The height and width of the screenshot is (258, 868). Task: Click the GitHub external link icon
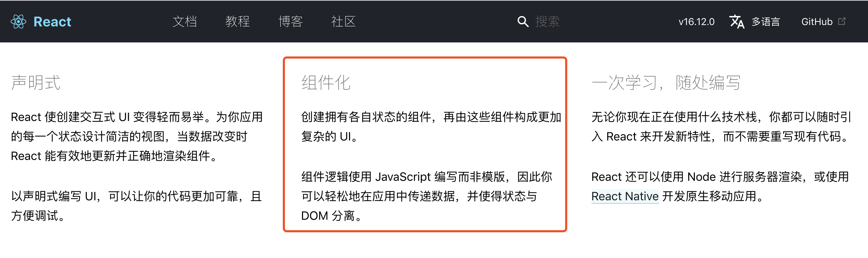tap(842, 22)
